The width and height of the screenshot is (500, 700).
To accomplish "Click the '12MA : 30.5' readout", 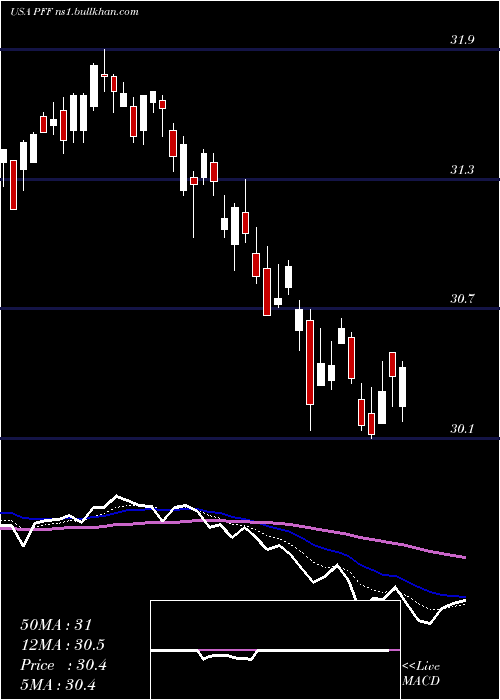I will pos(63,645).
